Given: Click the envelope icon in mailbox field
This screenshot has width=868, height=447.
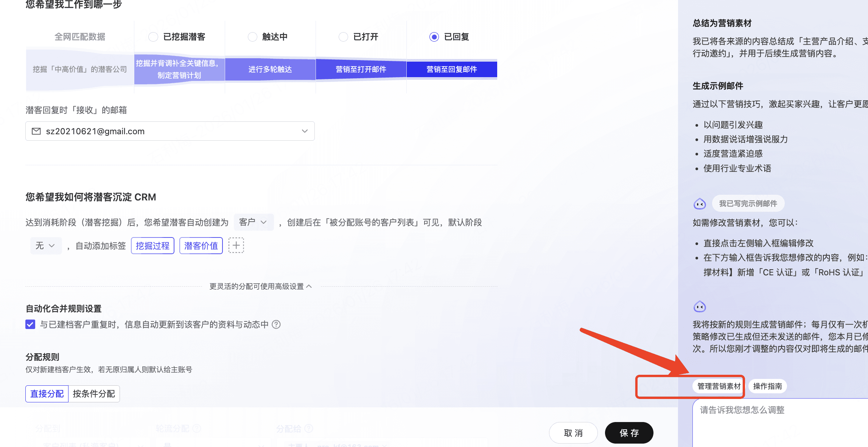Looking at the screenshot, I should coord(36,131).
